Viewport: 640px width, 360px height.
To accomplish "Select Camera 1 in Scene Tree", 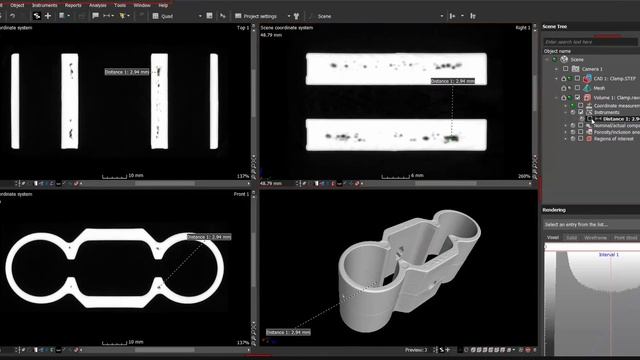I will pos(592,69).
